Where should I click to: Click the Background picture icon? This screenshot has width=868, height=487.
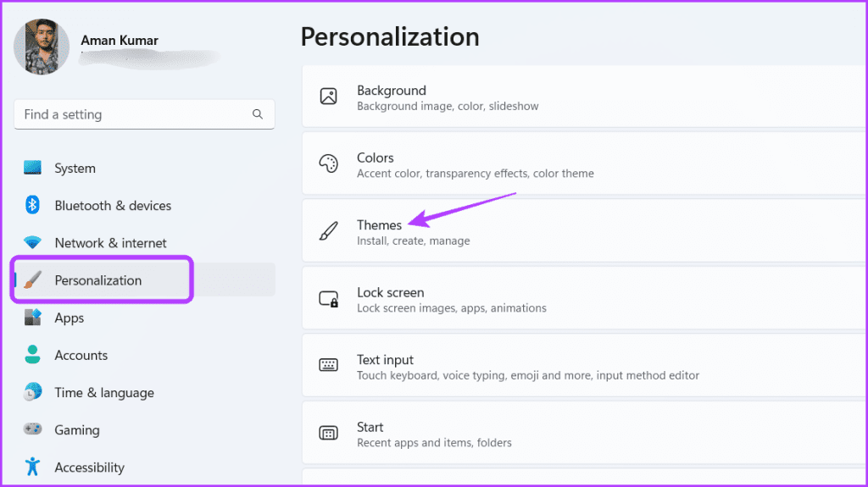click(x=328, y=97)
